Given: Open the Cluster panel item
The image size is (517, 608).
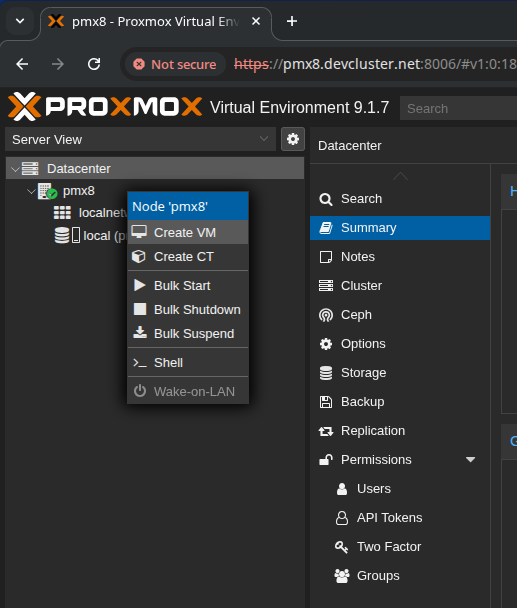Looking at the screenshot, I should click(400, 286).
